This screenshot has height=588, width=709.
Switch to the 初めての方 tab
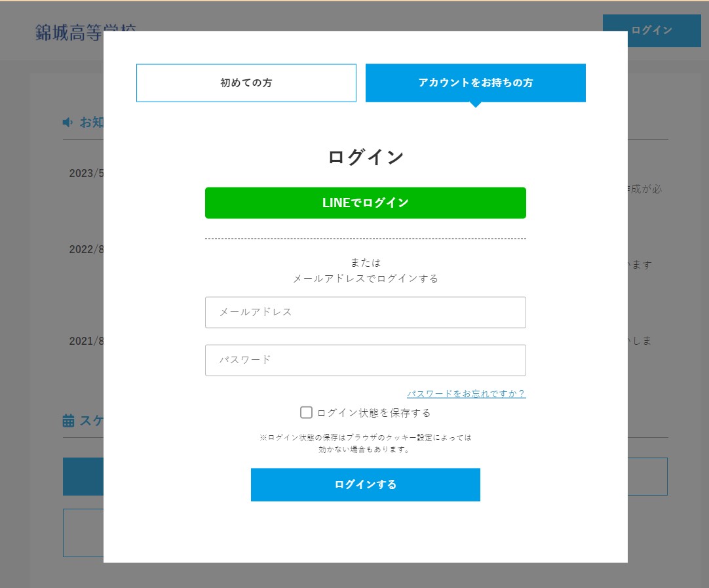(x=246, y=83)
